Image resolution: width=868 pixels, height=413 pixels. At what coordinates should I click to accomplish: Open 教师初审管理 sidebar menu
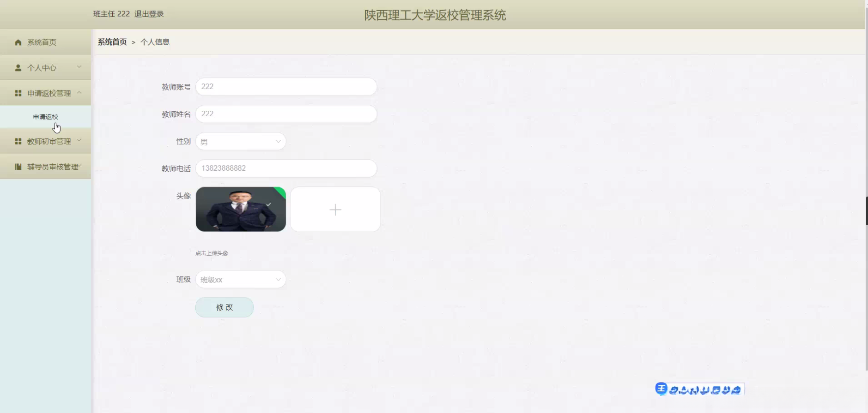point(45,141)
